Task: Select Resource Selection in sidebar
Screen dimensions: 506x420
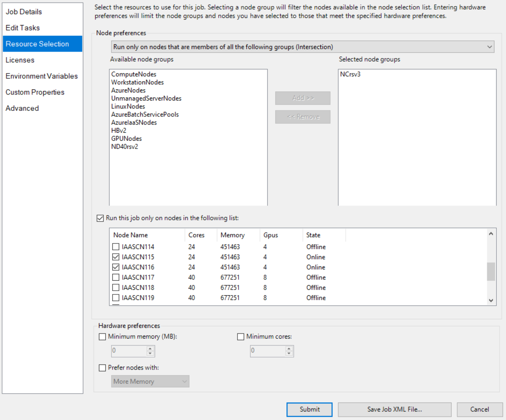Action: click(43, 44)
